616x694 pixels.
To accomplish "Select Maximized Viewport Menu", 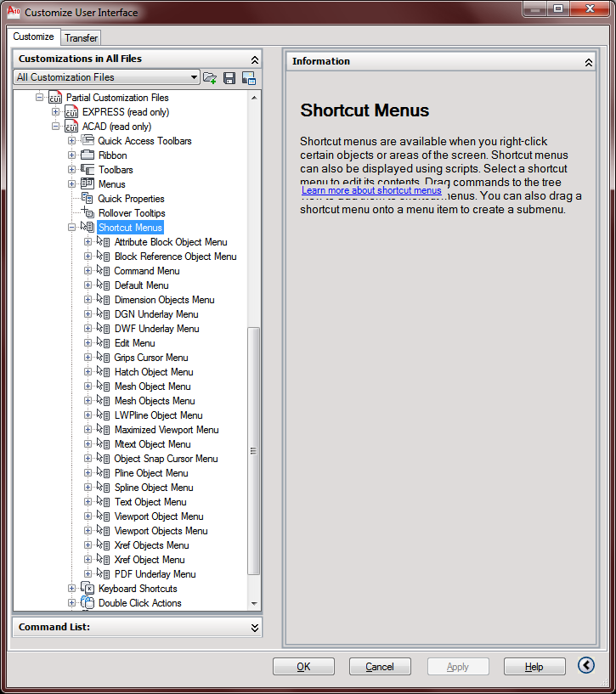I will (x=167, y=429).
